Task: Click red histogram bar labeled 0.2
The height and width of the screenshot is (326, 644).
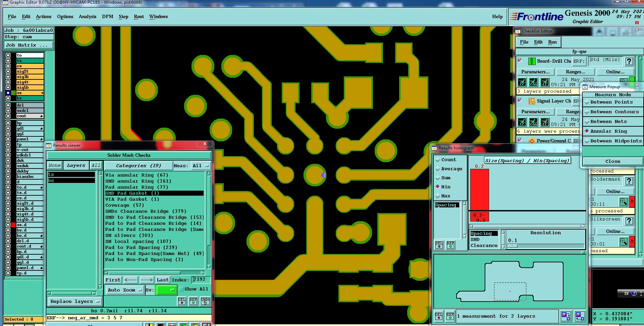Action: click(480, 190)
